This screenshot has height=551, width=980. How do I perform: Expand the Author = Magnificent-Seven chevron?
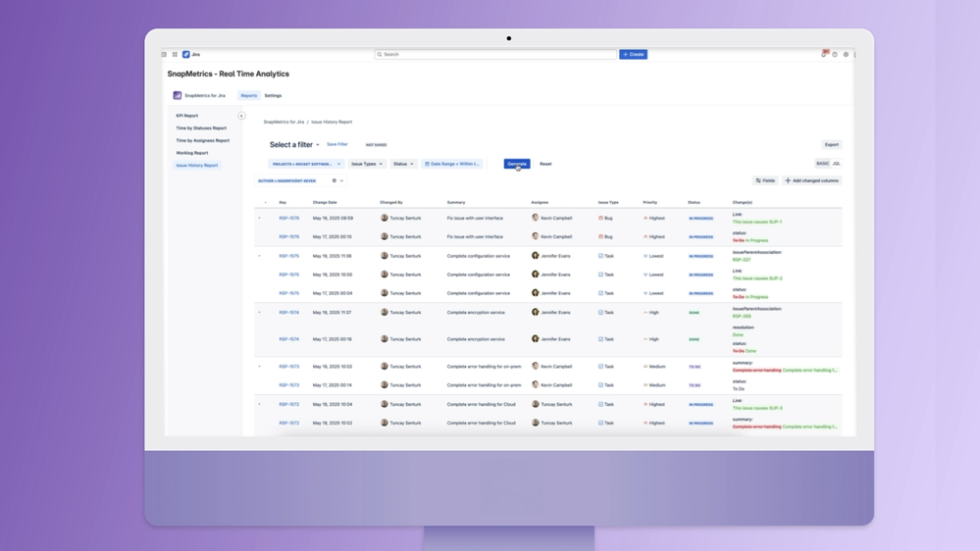point(342,180)
